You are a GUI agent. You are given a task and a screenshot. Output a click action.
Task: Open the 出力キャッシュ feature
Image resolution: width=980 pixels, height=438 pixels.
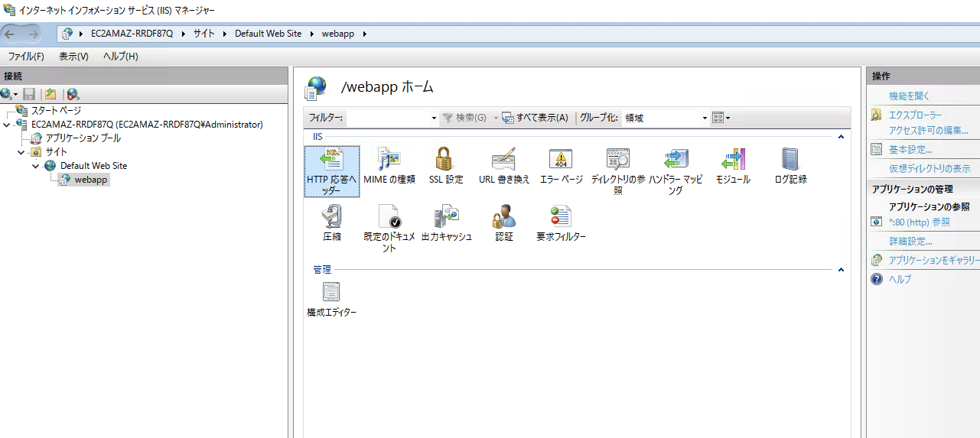click(446, 223)
